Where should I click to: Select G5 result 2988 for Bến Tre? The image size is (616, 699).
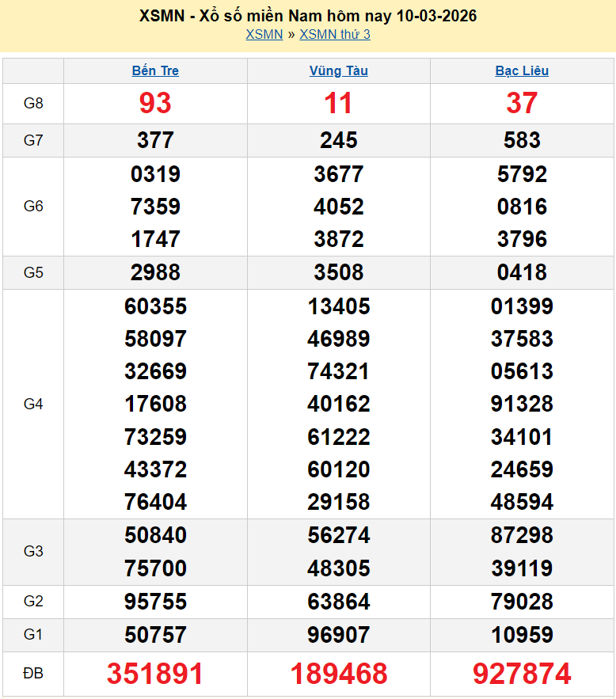(x=155, y=272)
